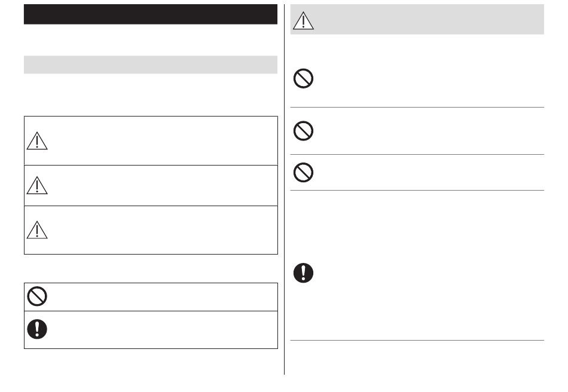This screenshot has height=392, width=568.
Task: Click the second prohibition symbol in the right column
Action: [x=303, y=131]
